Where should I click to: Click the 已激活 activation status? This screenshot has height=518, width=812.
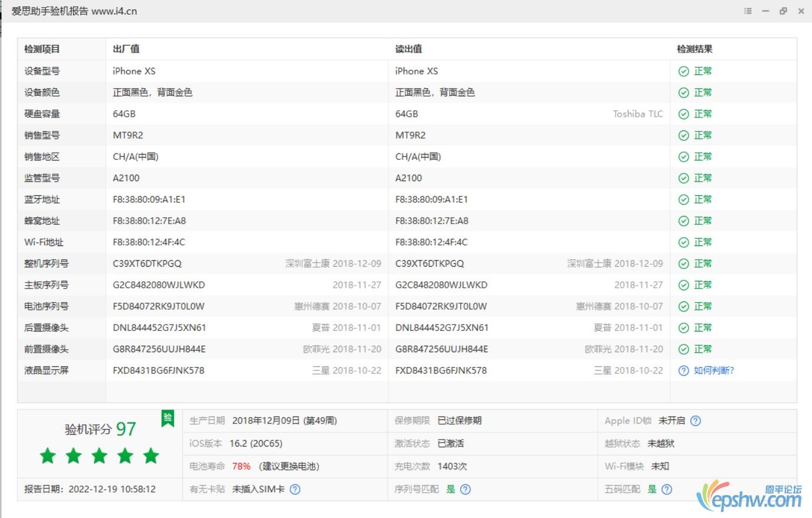click(451, 444)
